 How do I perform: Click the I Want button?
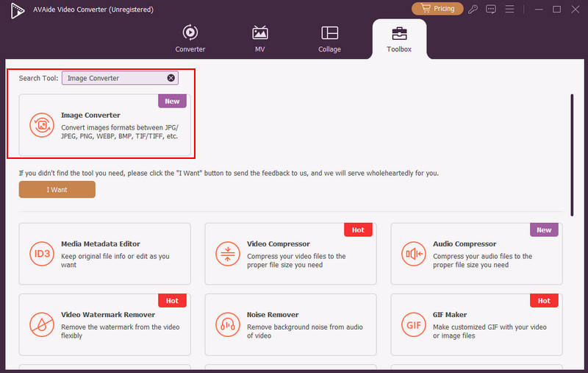click(x=57, y=190)
